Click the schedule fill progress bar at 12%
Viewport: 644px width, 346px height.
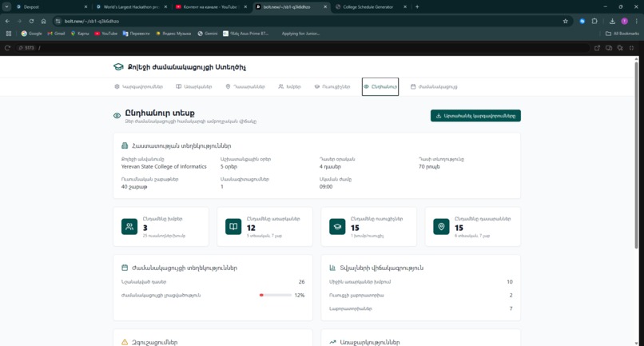point(275,295)
